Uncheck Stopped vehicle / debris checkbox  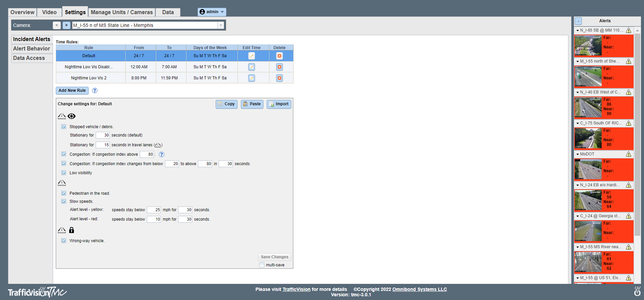64,127
